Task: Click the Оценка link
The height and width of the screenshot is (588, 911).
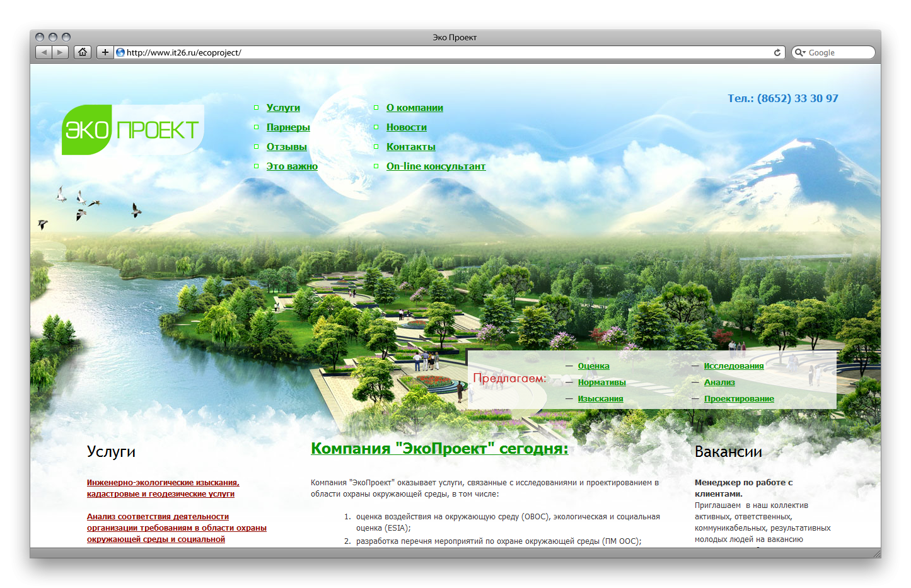Action: coord(594,366)
